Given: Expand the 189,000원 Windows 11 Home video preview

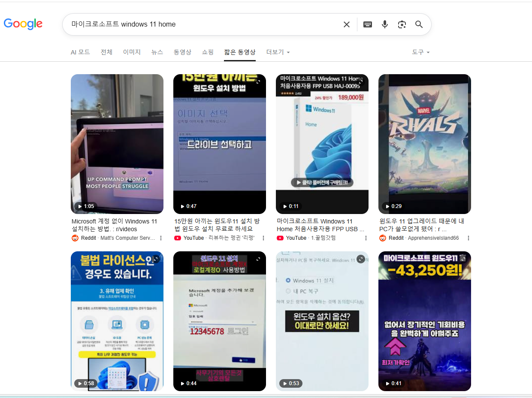Looking at the screenshot, I should (361, 82).
